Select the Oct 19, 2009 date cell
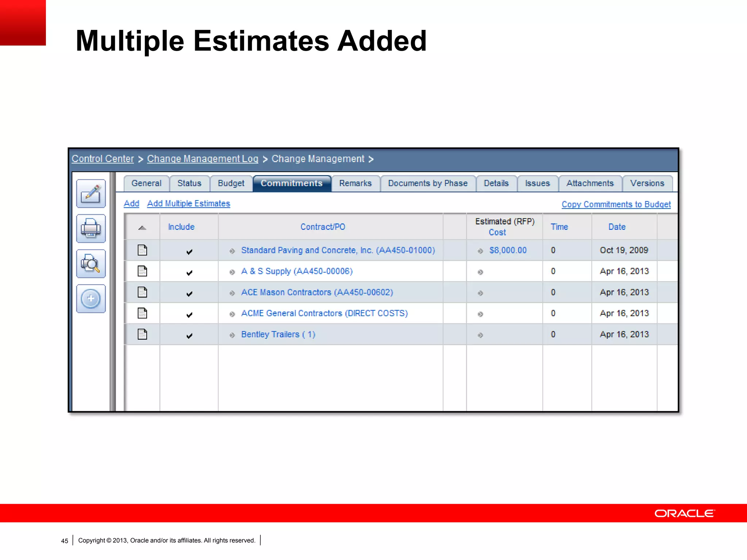 pos(624,250)
